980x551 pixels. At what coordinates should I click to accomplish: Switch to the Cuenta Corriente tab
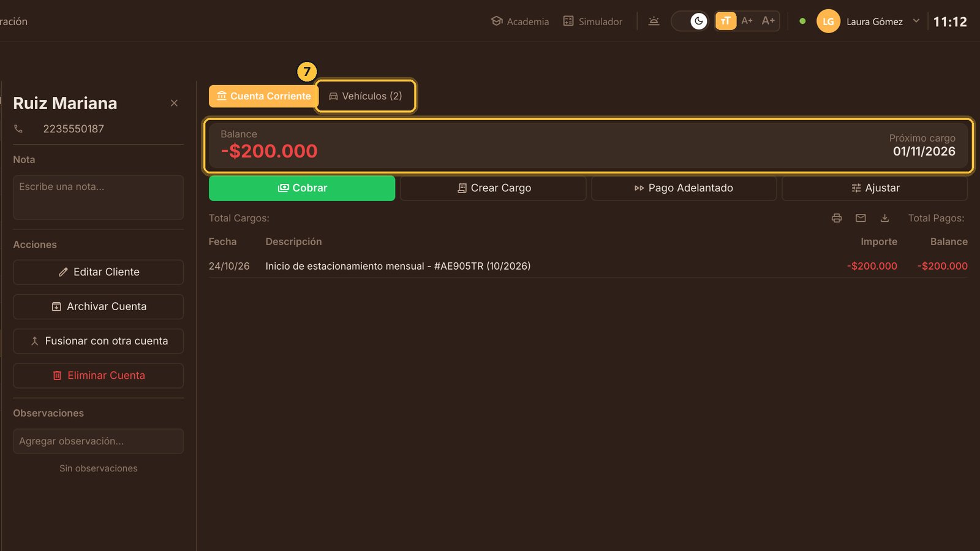coord(264,96)
